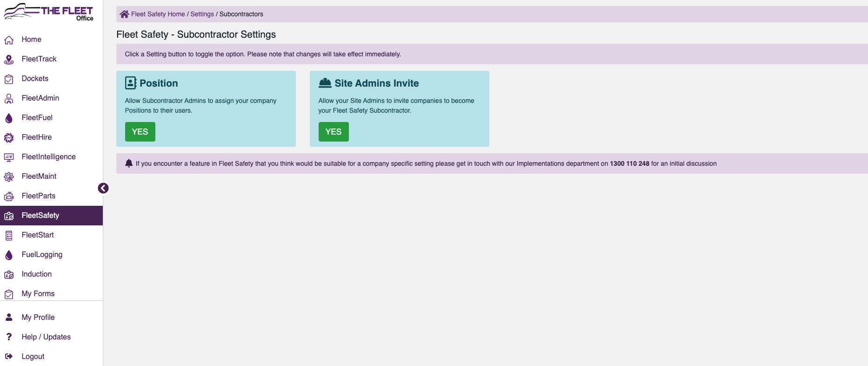
Task: Click the Fleet Safety - Subcontractor Settings heading
Action: click(x=196, y=34)
